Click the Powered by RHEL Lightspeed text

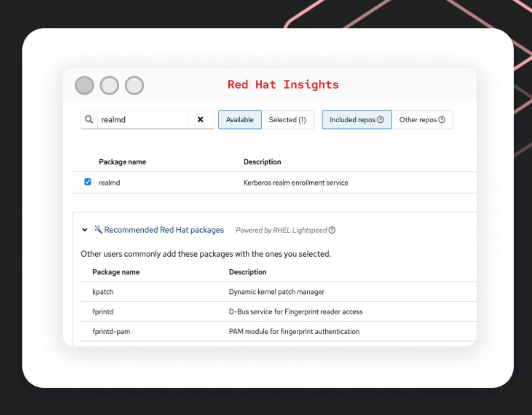281,230
